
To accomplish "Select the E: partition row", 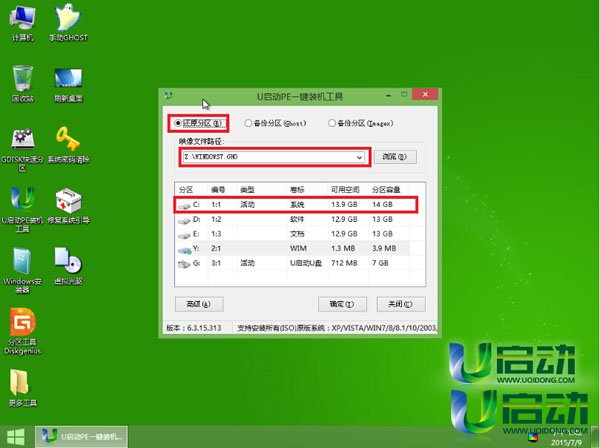I will tap(295, 234).
